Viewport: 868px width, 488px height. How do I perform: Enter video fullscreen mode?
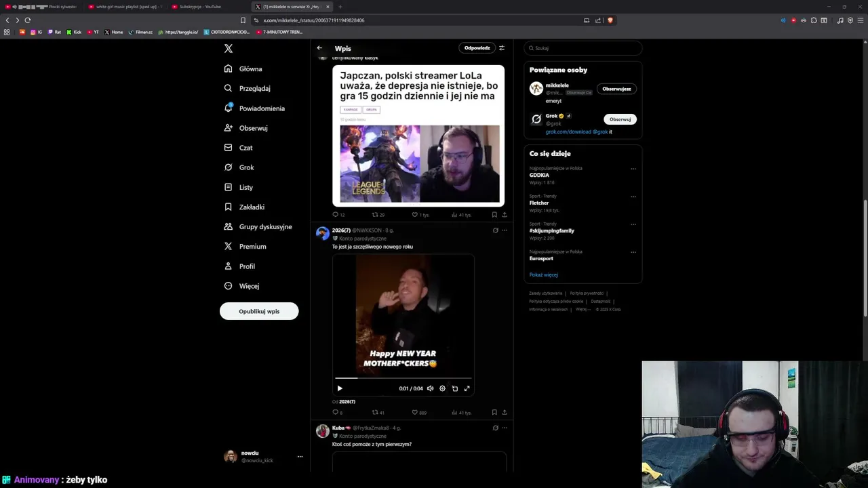(467, 388)
